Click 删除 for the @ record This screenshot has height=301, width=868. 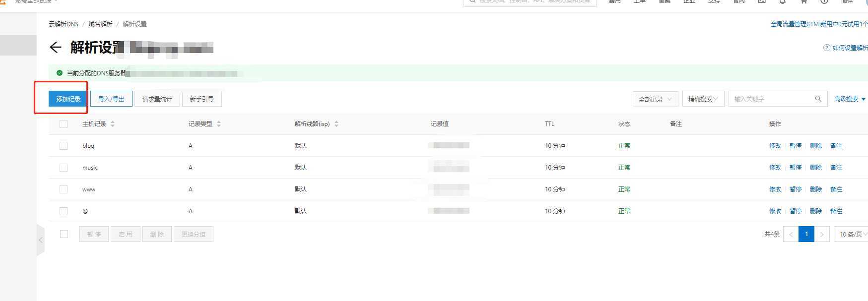816,211
